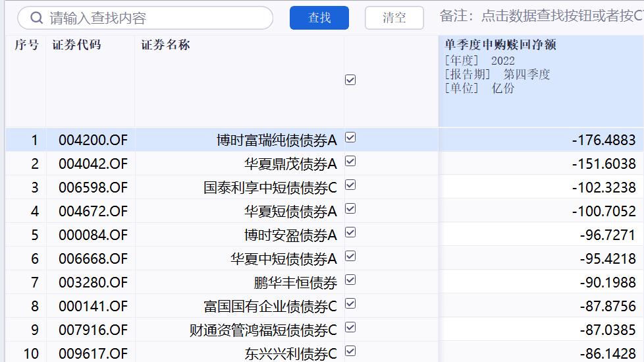Screen dimensions: 644x362
Task: Toggle checkbox for 国泰利享中短债债券C
Action: click(x=350, y=185)
